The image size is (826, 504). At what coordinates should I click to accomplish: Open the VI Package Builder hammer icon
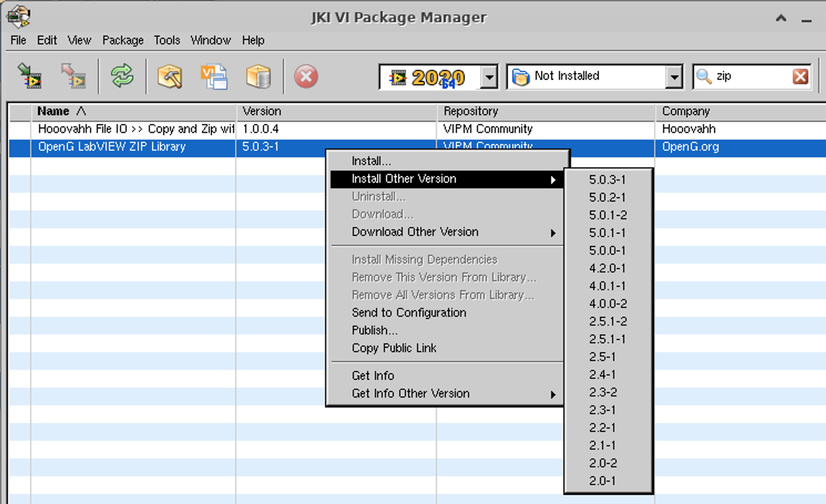pos(170,76)
